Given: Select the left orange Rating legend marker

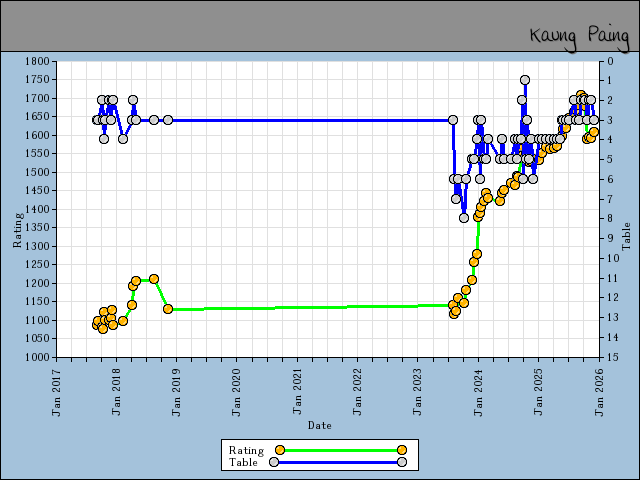Looking at the screenshot, I should (x=280, y=450).
